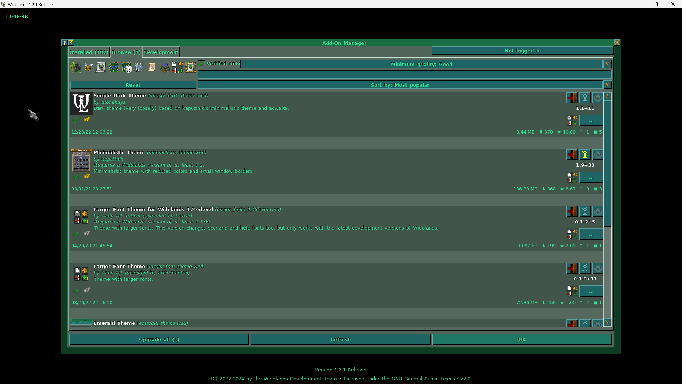Image resolution: width=682 pixels, height=384 pixels.
Task: Click the Reset filters button
Action: tap(133, 85)
